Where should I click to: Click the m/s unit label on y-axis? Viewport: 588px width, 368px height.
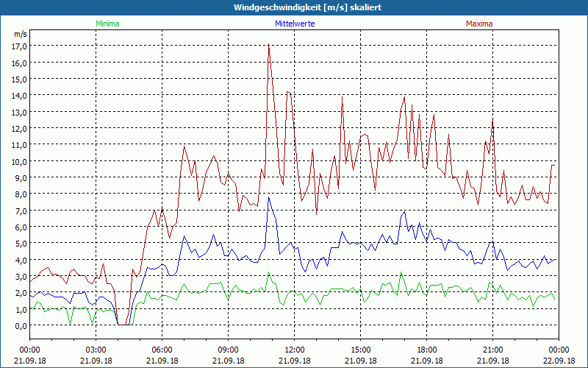point(20,35)
